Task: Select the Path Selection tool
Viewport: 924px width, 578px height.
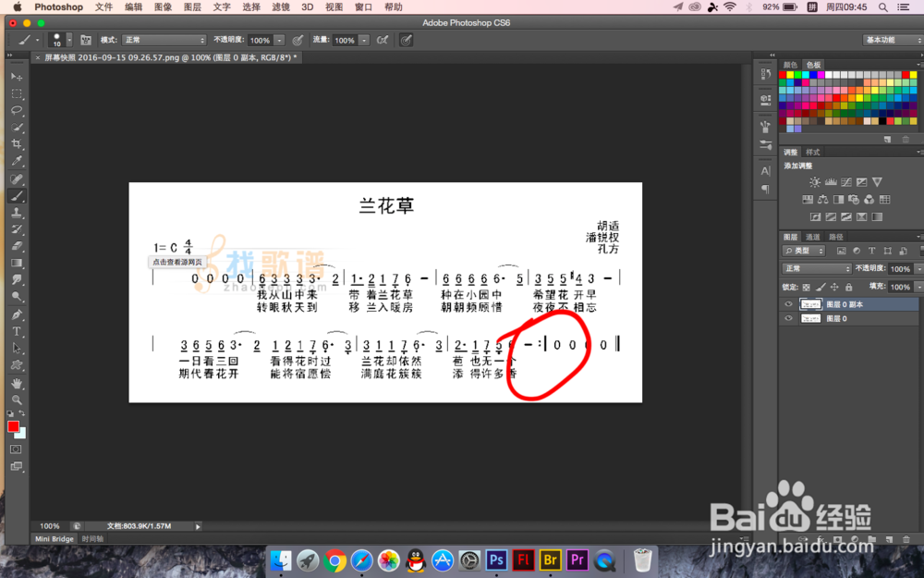Action: [17, 349]
